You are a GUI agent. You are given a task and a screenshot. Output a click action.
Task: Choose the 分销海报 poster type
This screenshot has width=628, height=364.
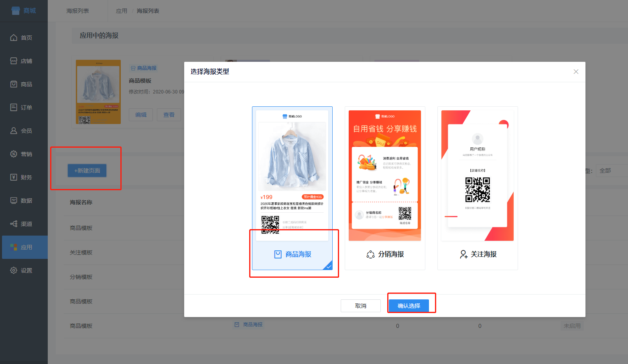pyautogui.click(x=385, y=188)
